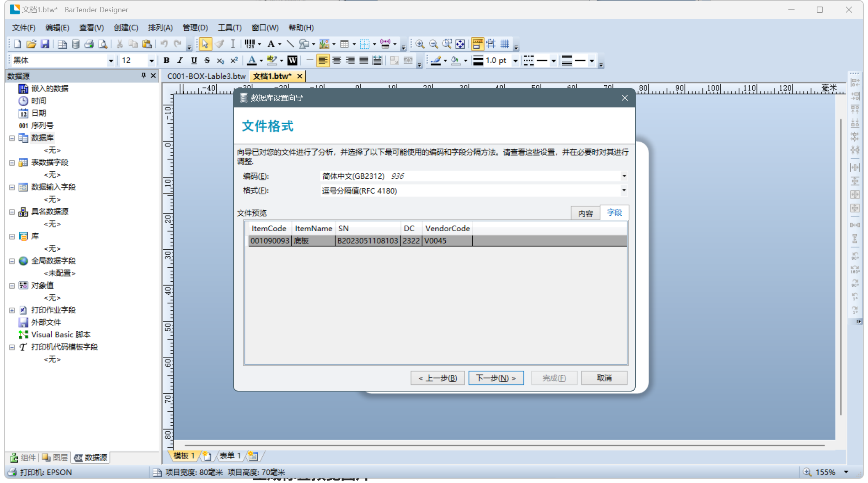This screenshot has height=483, width=868.
Task: Open the word processor text icon
Action: coord(292,61)
